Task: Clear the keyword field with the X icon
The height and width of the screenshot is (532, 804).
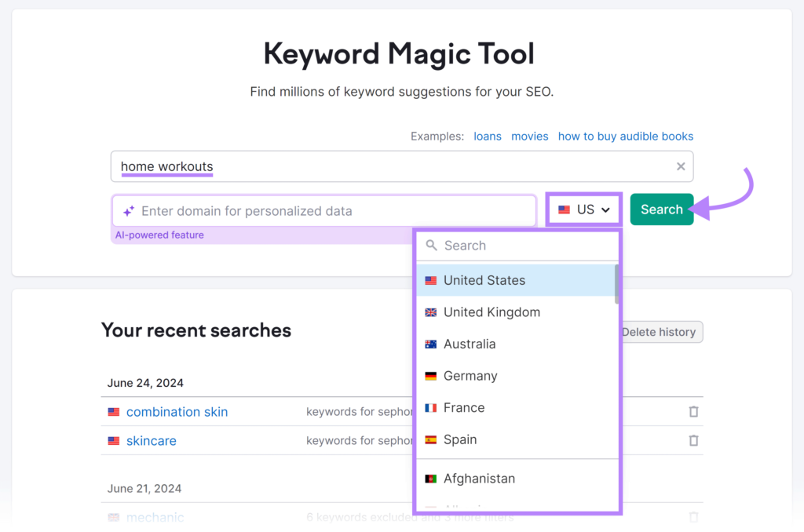Action: [681, 166]
